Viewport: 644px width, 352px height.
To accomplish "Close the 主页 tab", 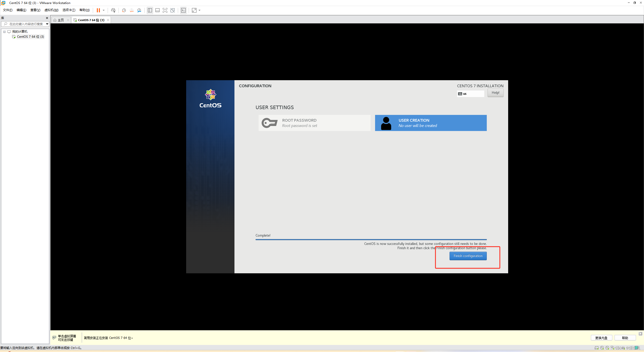I will click(68, 20).
